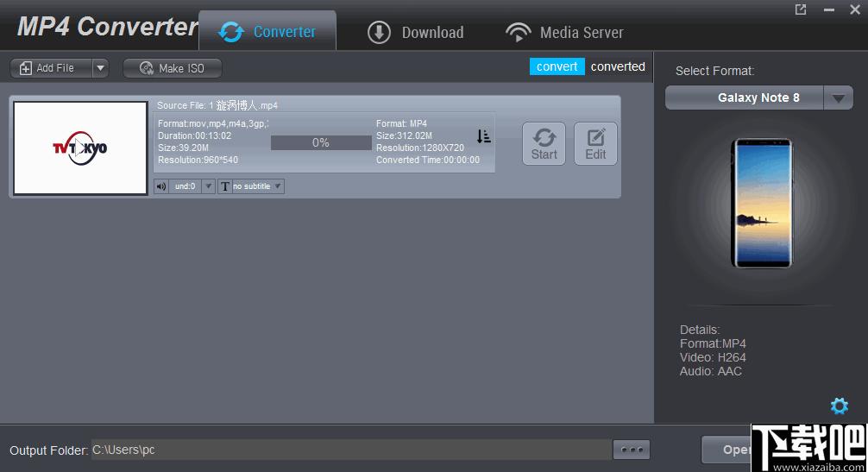
Task: Select the Galaxy Note 8 format button
Action: point(745,98)
